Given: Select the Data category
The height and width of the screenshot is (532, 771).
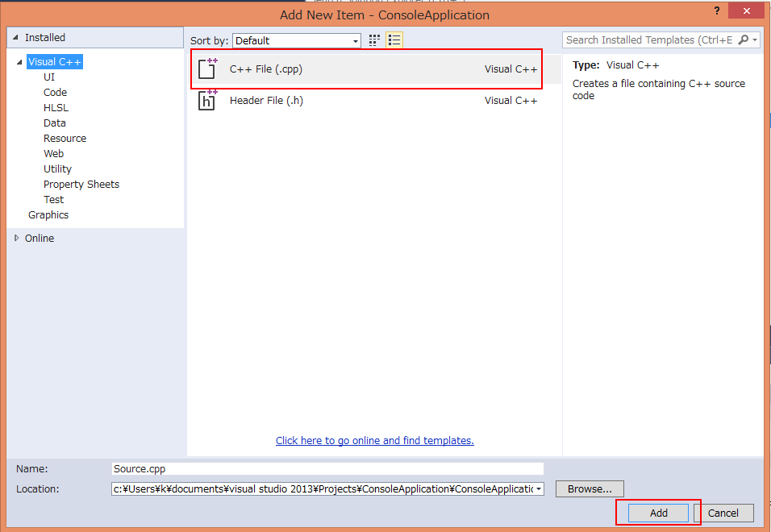Looking at the screenshot, I should click(x=55, y=123).
